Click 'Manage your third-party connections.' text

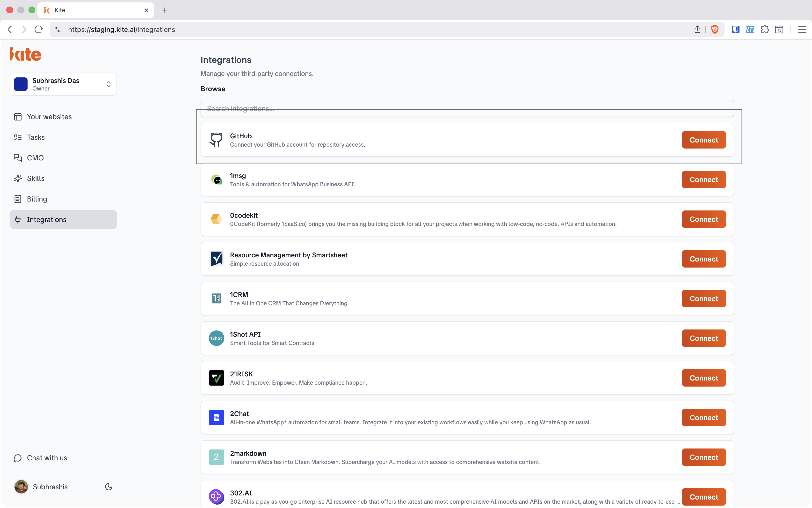[257, 74]
